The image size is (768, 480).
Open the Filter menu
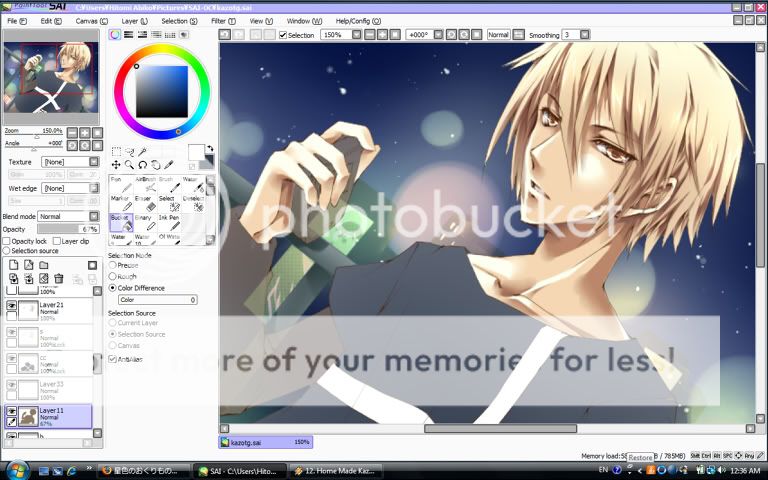pos(223,21)
